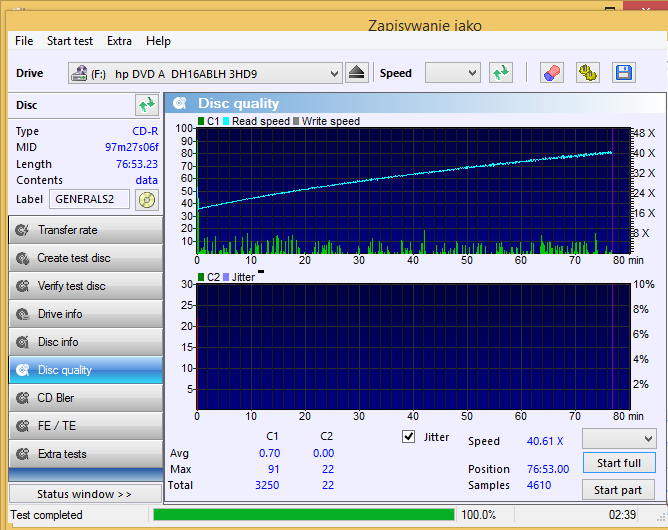668x530 pixels.
Task: Open the Extra menu
Action: pyautogui.click(x=119, y=41)
